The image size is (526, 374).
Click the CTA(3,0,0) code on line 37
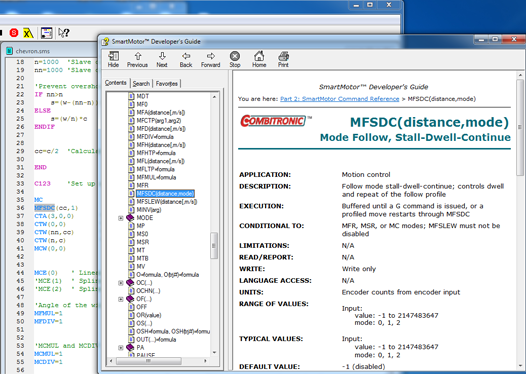(54, 216)
